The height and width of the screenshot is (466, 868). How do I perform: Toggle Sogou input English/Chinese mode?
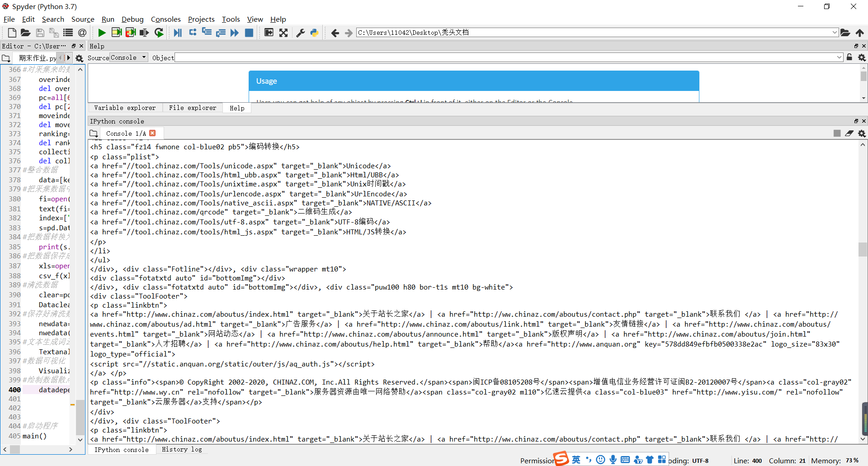tap(576, 460)
